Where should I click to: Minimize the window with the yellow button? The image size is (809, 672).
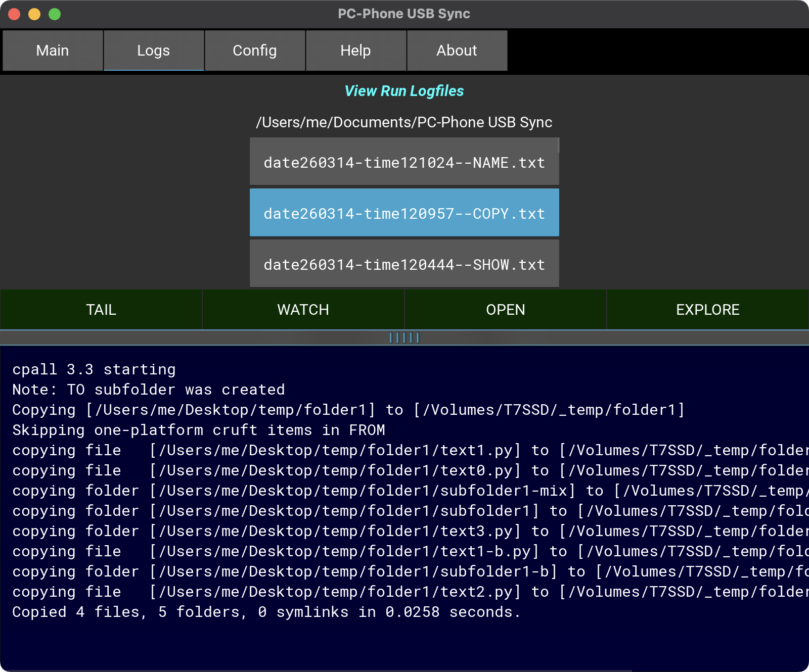coord(34,14)
